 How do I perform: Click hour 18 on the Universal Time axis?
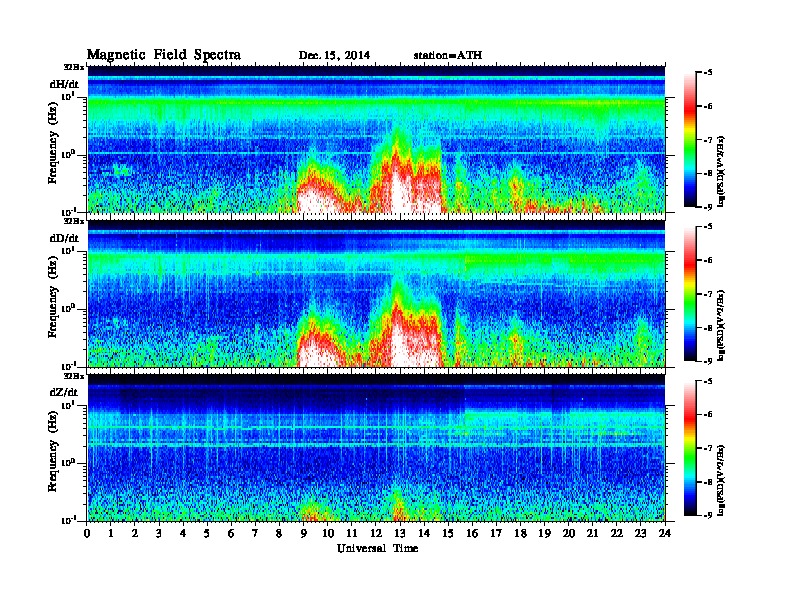[521, 533]
